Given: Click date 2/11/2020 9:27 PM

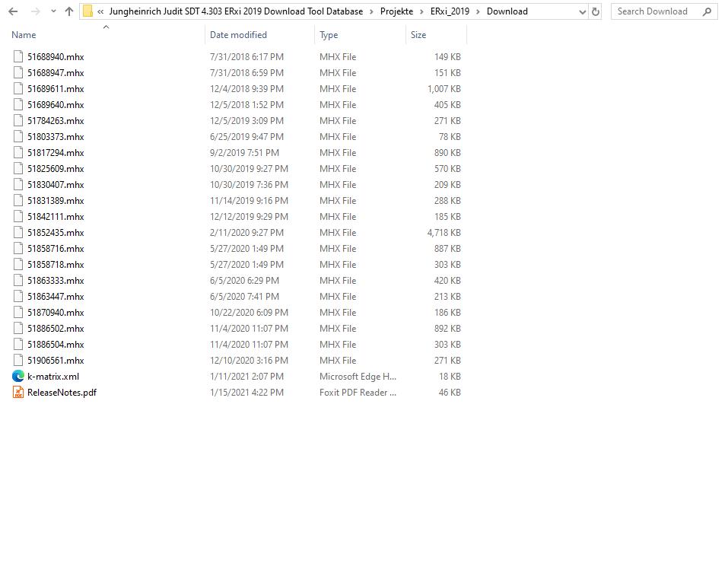Looking at the screenshot, I should [x=246, y=232].
